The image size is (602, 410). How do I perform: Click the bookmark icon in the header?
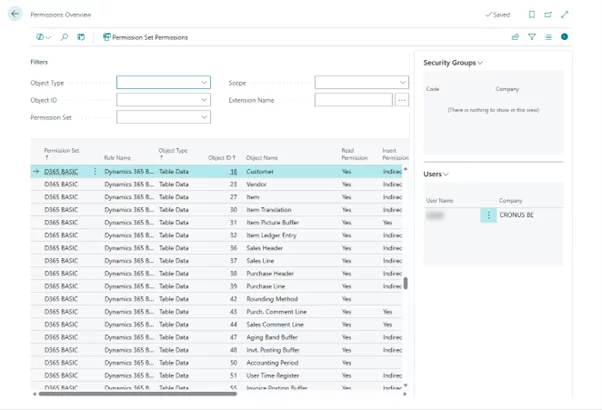click(x=531, y=15)
